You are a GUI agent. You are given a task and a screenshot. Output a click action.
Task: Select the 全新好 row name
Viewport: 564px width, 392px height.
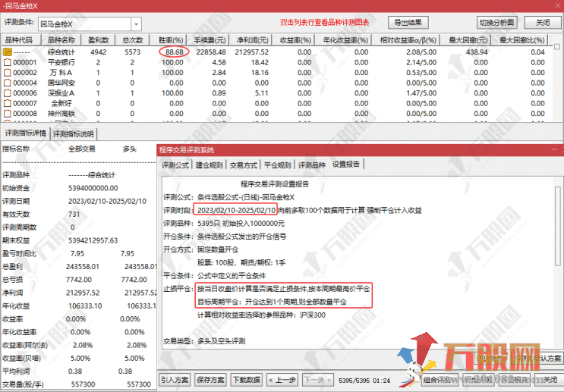[61, 103]
